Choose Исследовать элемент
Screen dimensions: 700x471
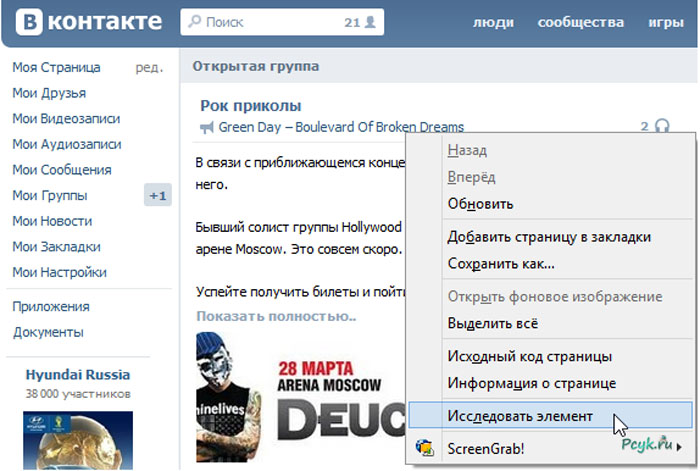550,416
